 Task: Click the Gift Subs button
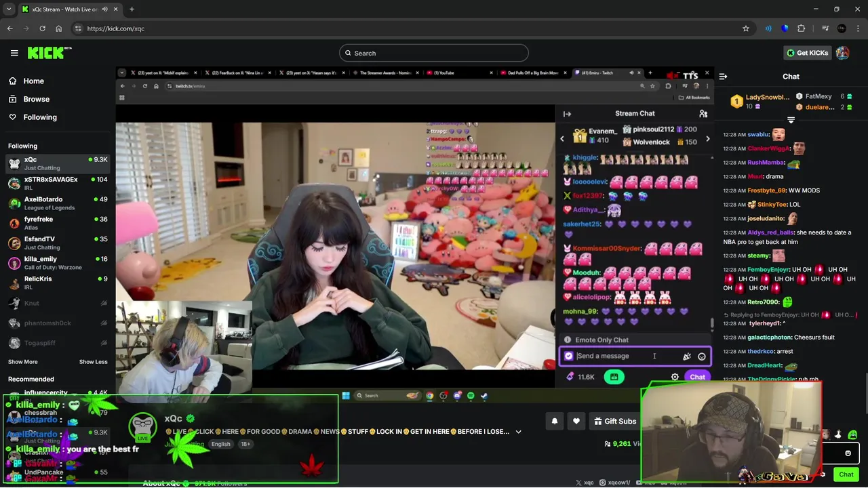point(615,422)
